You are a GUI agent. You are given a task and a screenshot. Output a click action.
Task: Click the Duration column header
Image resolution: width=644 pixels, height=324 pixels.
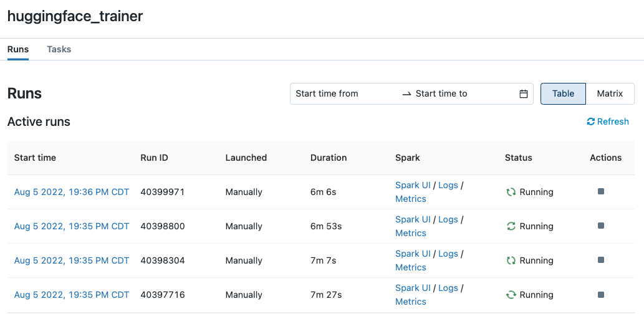(x=329, y=158)
